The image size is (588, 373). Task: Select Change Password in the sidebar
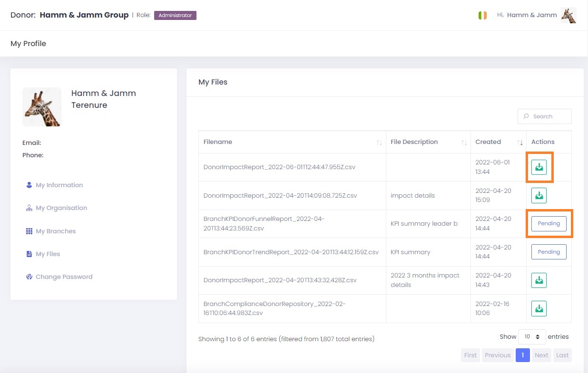(x=64, y=277)
